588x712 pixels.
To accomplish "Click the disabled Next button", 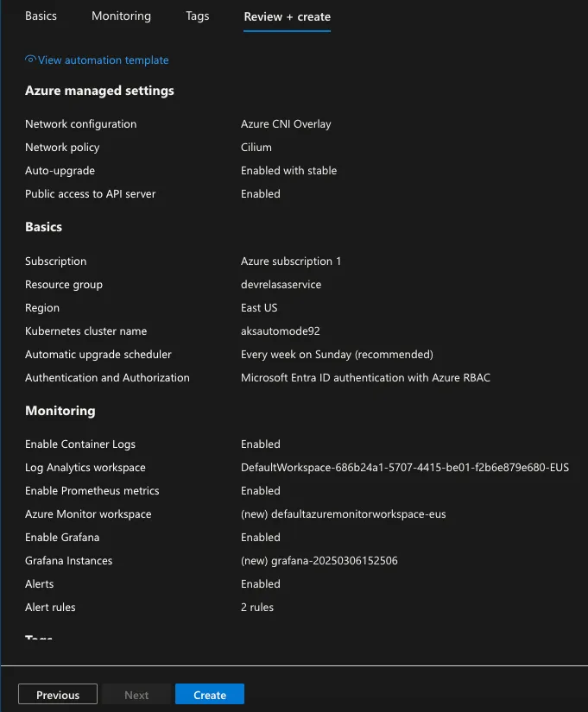I will [136, 694].
